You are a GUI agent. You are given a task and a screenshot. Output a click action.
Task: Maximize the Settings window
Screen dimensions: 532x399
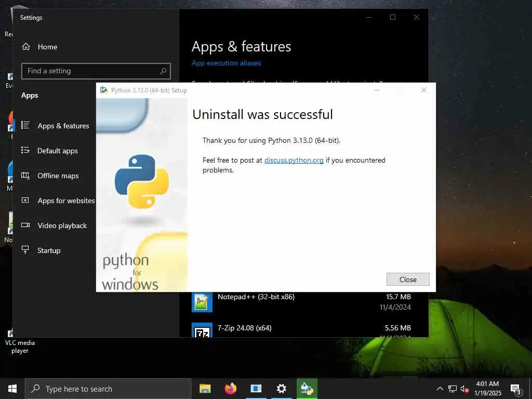tap(393, 17)
